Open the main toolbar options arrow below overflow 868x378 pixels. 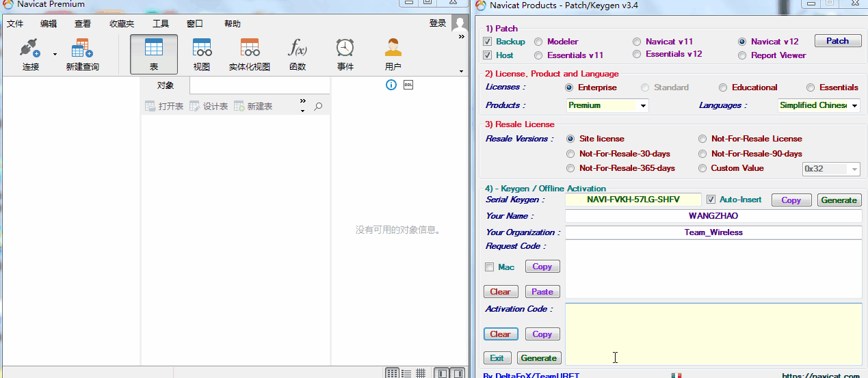coord(461,70)
